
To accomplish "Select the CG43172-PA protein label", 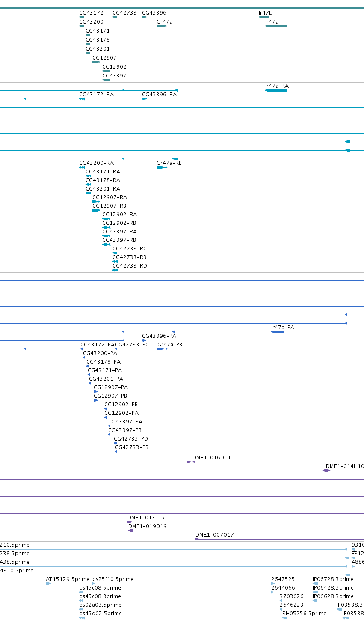I will click(98, 345).
